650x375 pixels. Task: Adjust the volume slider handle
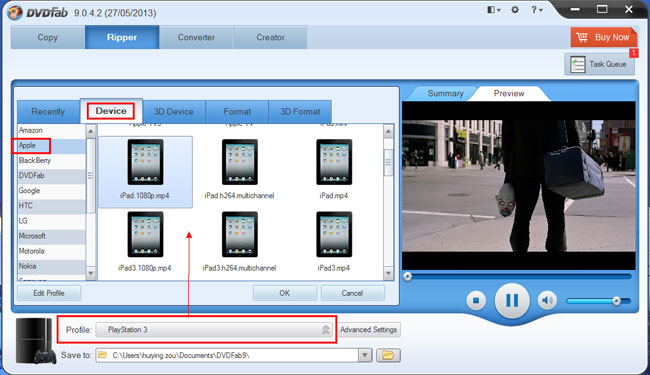tap(616, 301)
